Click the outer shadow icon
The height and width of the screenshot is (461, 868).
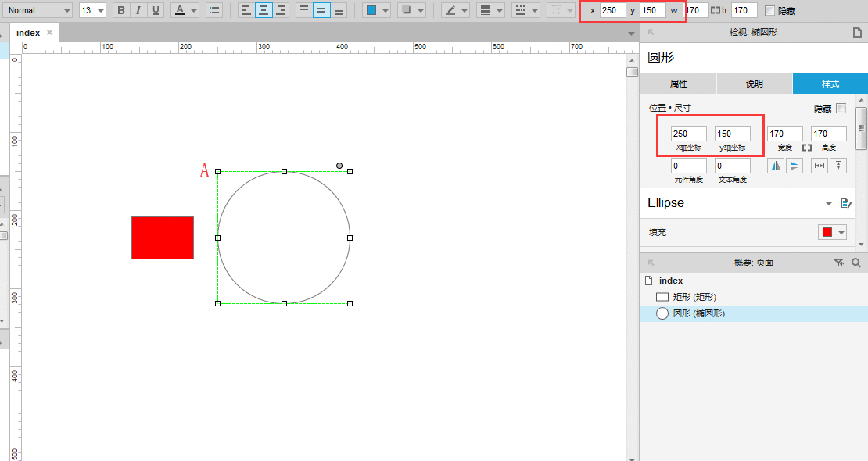tap(407, 10)
